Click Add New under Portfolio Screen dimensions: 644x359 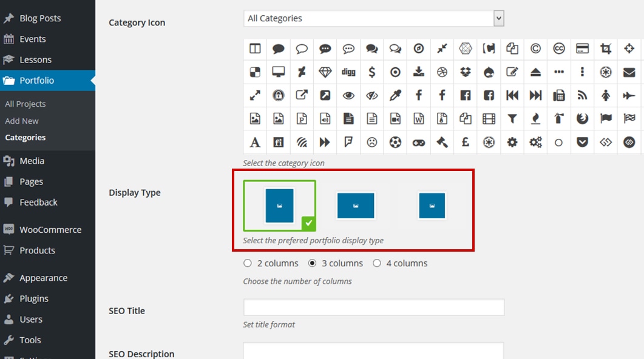point(22,121)
